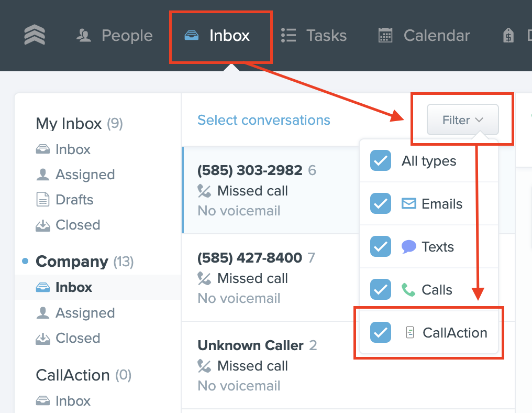The height and width of the screenshot is (413, 532).
Task: Switch to the Inbox tab
Action: pyautogui.click(x=217, y=35)
